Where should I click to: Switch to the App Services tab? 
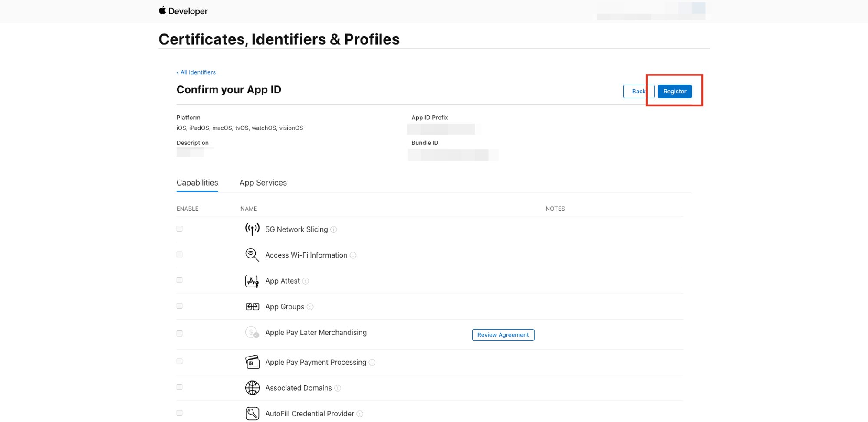(263, 183)
